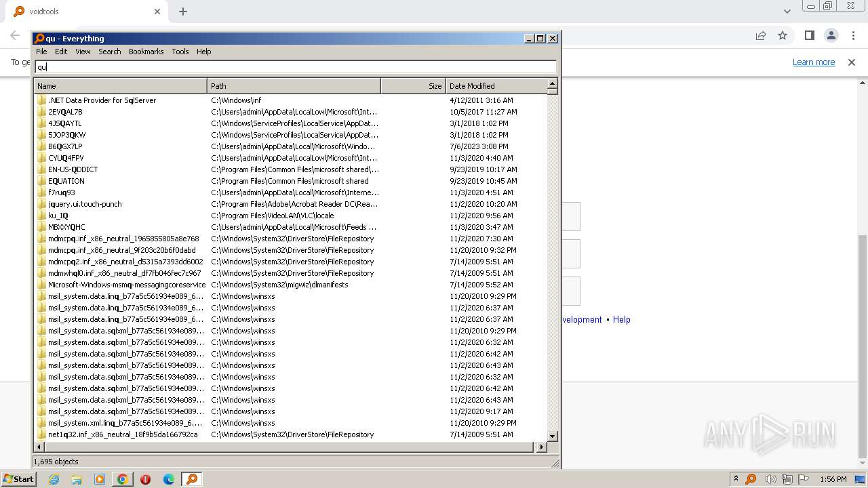Select mdmwhql0.inf_x86_neutral_df7fb046fec7c967 entry
868x488 pixels.
click(125, 273)
